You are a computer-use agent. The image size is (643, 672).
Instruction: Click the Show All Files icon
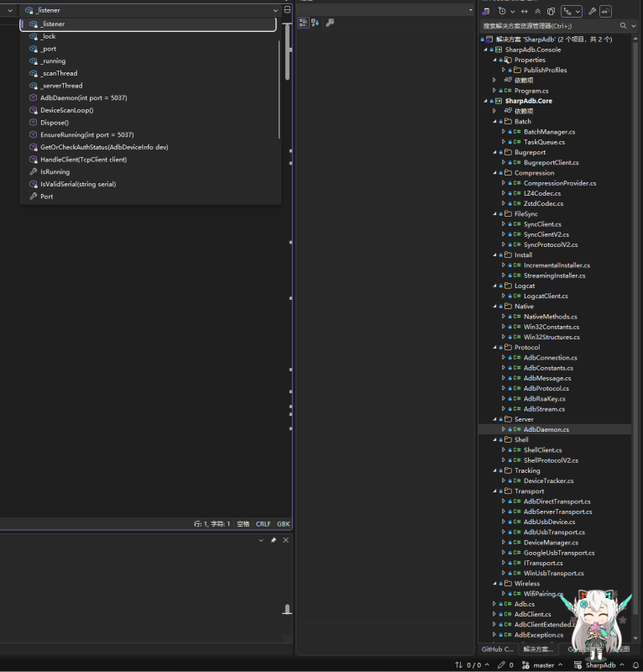552,12
